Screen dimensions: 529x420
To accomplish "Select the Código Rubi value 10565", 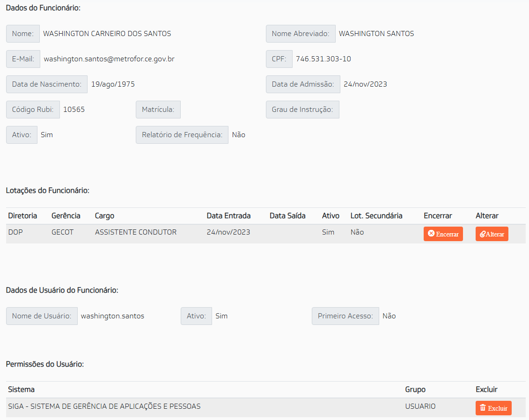I will click(74, 110).
